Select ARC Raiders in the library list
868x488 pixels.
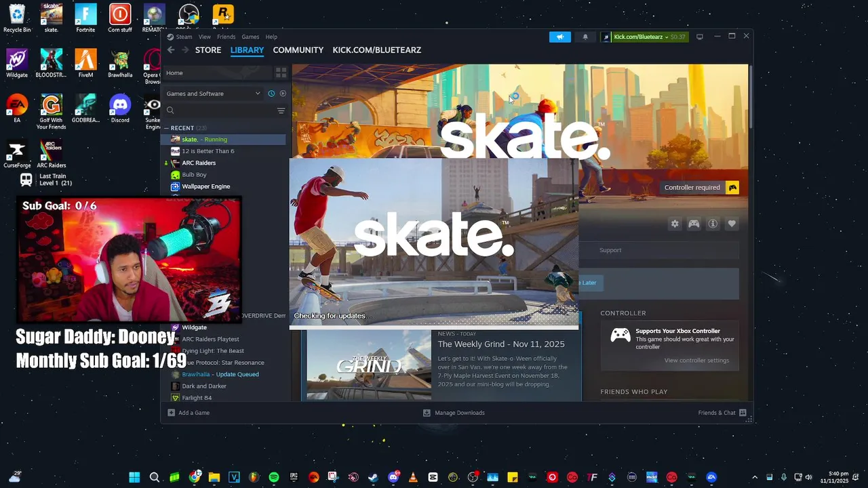[x=223, y=163]
